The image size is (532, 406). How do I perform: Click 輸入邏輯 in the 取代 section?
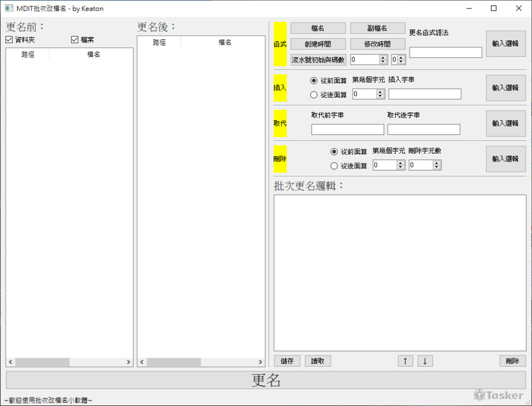(x=505, y=123)
